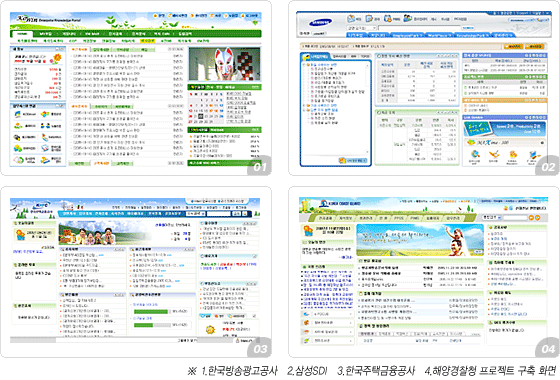Click the two-people icon in Samsung toolbar
The width and height of the screenshot is (560, 380).
(408, 18)
